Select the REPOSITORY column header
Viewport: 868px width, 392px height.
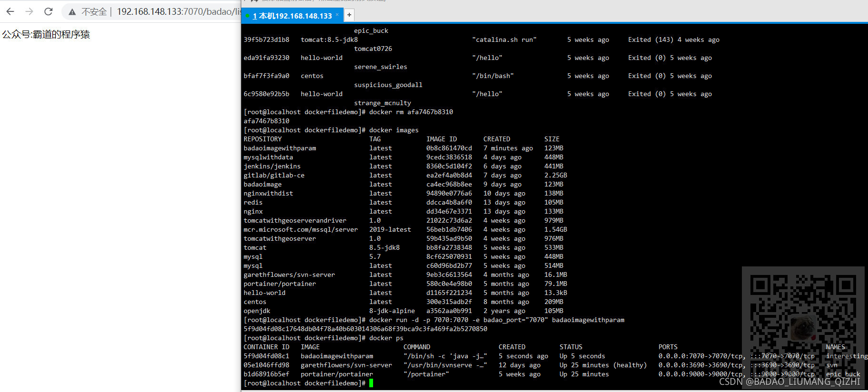click(x=263, y=139)
